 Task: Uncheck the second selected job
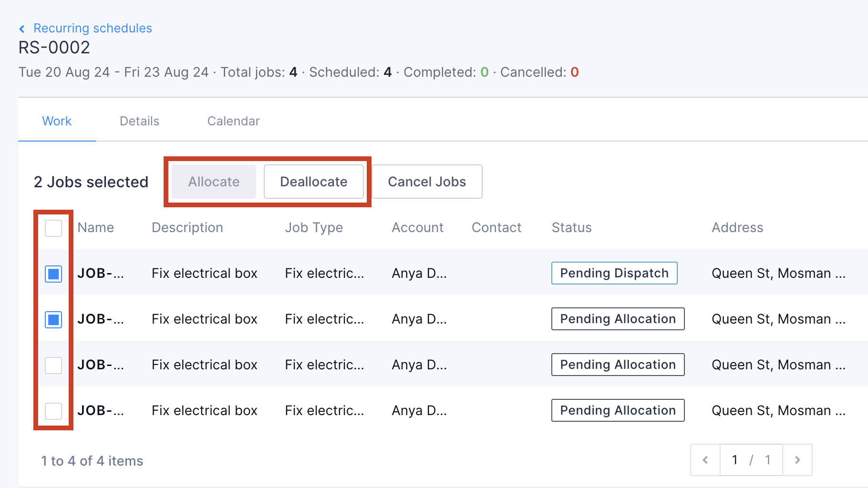53,319
